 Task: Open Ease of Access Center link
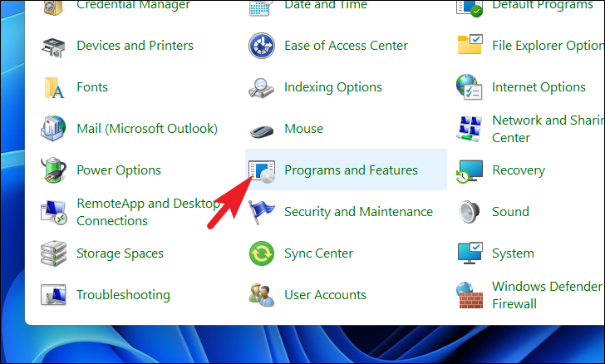(346, 46)
